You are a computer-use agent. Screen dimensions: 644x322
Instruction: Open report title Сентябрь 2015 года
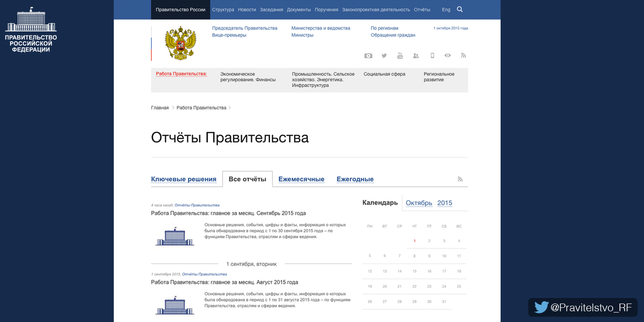point(229,213)
